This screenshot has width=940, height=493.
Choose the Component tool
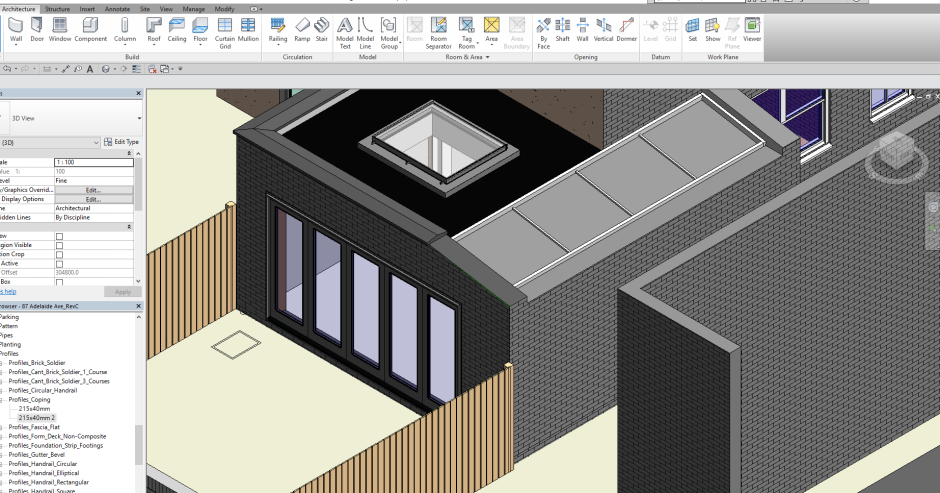pos(91,30)
